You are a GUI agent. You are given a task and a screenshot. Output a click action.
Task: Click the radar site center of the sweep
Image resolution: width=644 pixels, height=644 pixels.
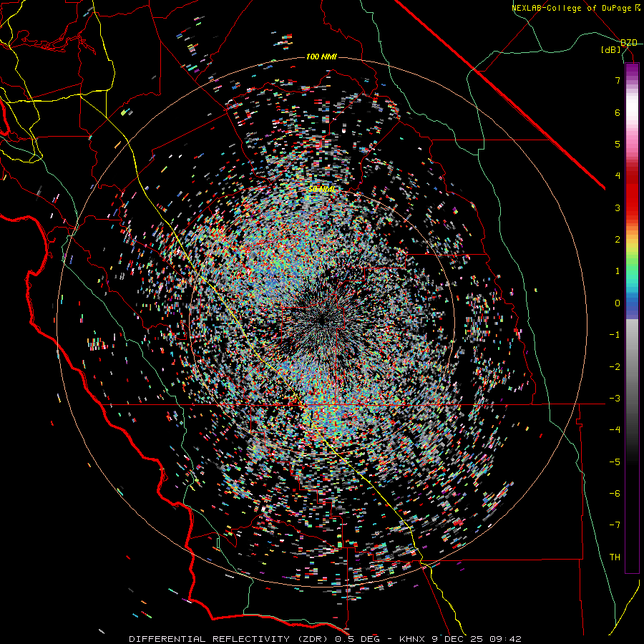[321, 320]
